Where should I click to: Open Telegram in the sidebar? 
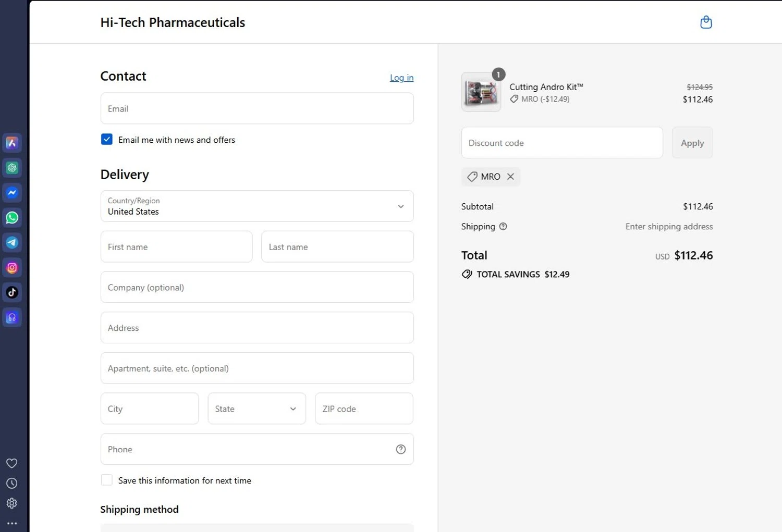12,243
